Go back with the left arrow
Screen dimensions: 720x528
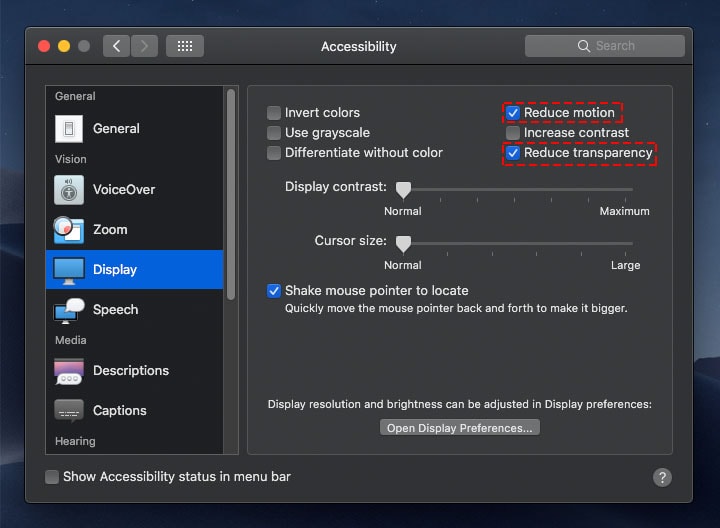[116, 46]
